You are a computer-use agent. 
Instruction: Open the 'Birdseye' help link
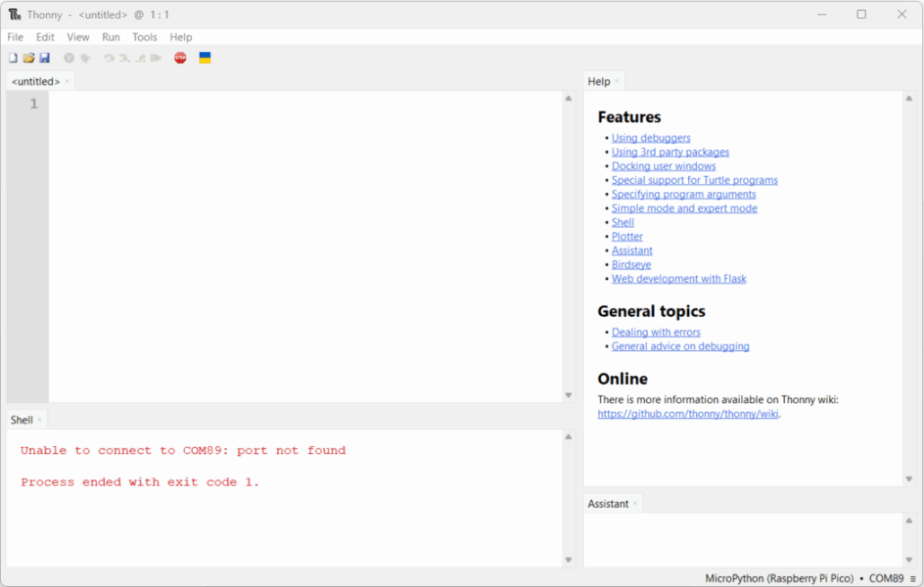coord(632,265)
